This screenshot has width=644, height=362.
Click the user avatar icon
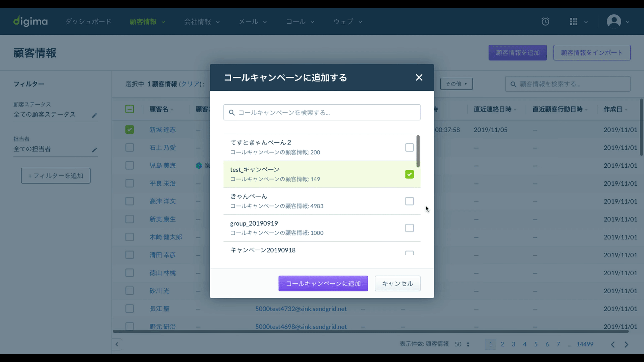[614, 21]
